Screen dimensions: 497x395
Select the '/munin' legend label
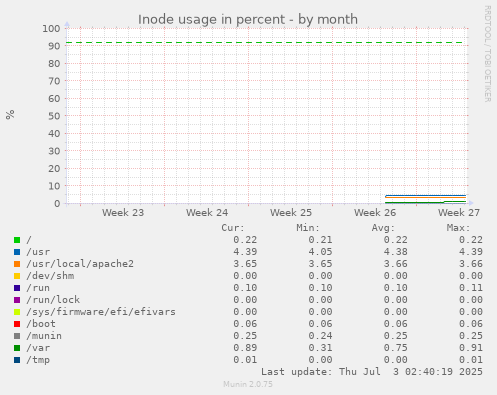point(44,336)
